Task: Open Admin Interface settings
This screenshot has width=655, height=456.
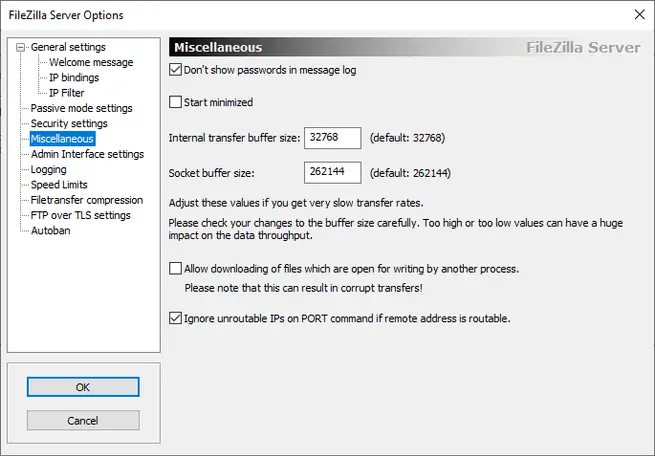Action: click(87, 155)
